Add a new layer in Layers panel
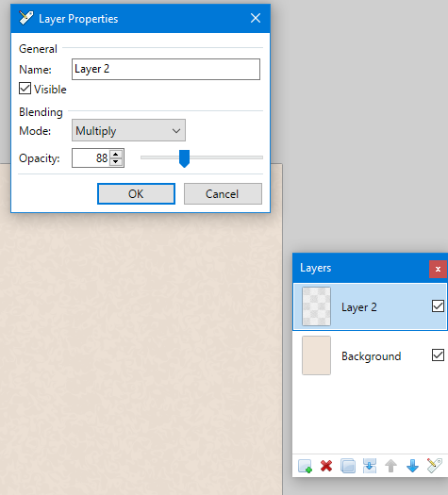The image size is (448, 495). (305, 466)
